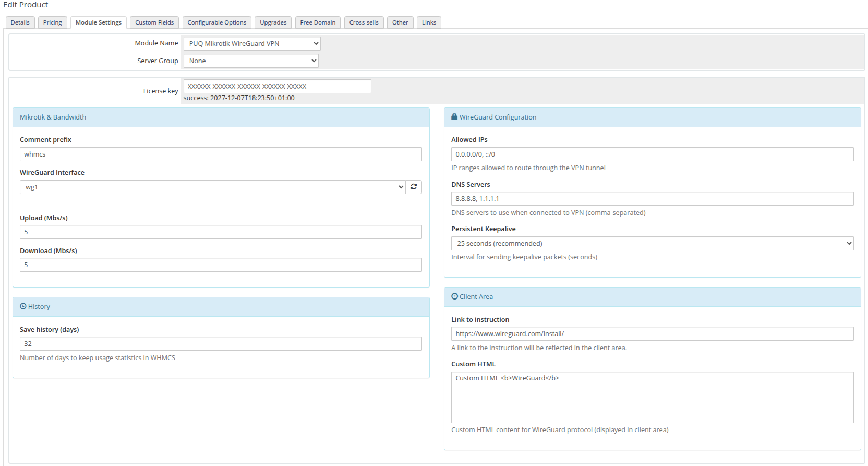Image resolution: width=868 pixels, height=466 pixels.
Task: Open the Persistent Keepalive dropdown
Action: point(652,243)
